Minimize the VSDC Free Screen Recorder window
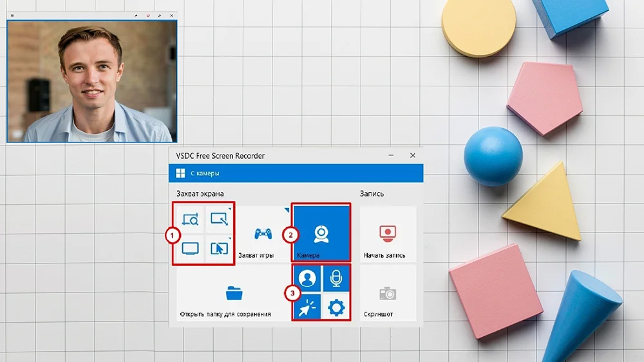The height and width of the screenshot is (362, 644). pyautogui.click(x=391, y=155)
